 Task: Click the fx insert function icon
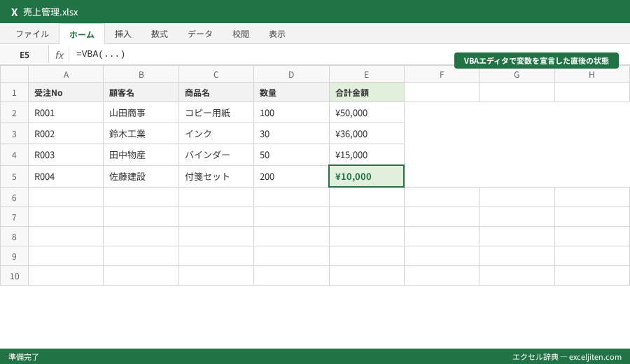click(59, 55)
